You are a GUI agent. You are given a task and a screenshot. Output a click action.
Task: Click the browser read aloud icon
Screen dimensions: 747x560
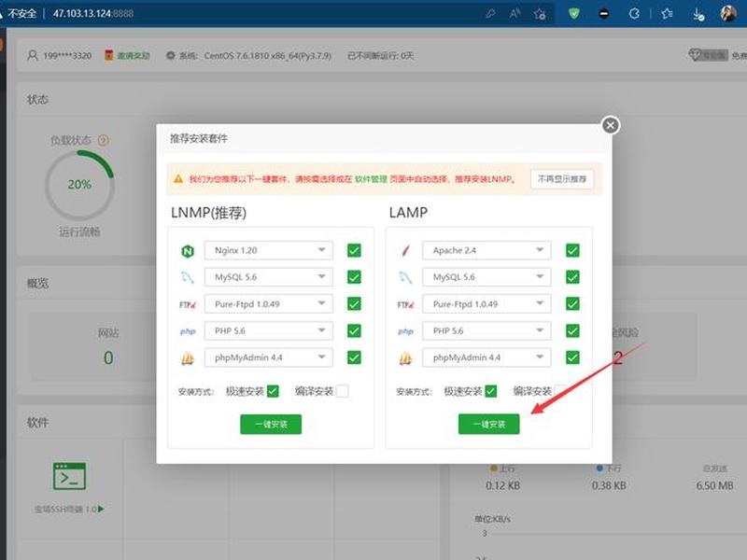[x=514, y=14]
